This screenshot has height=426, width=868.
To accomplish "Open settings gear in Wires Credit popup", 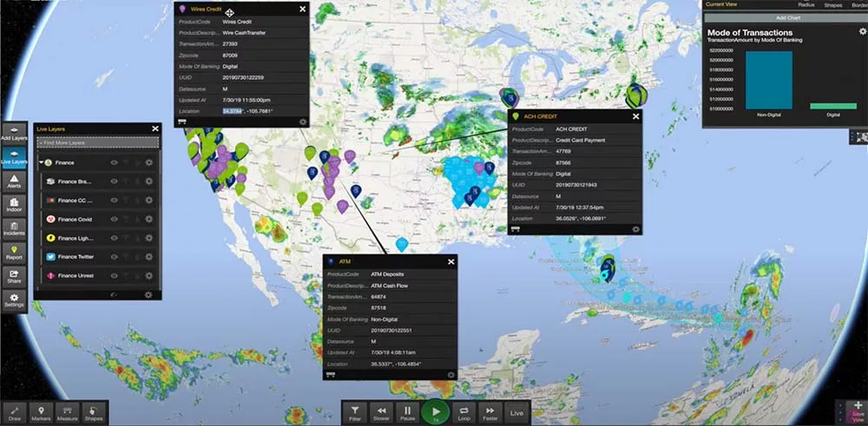I will (303, 121).
